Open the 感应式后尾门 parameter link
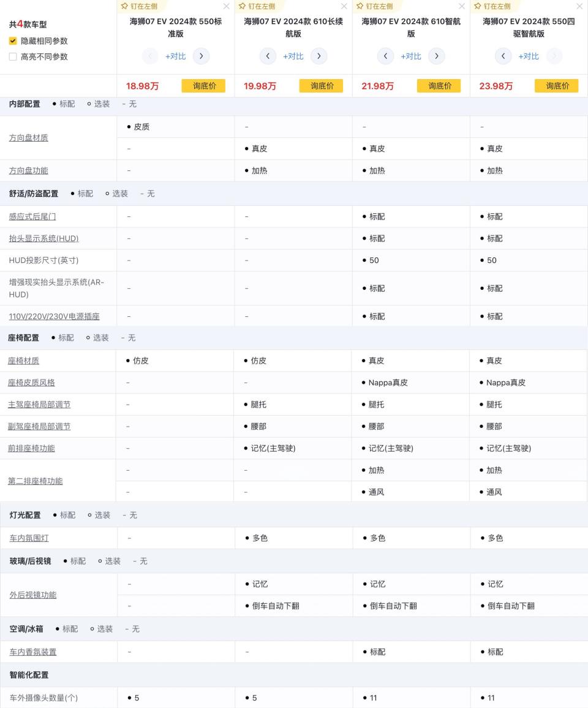This screenshot has width=588, height=708. pos(32,217)
